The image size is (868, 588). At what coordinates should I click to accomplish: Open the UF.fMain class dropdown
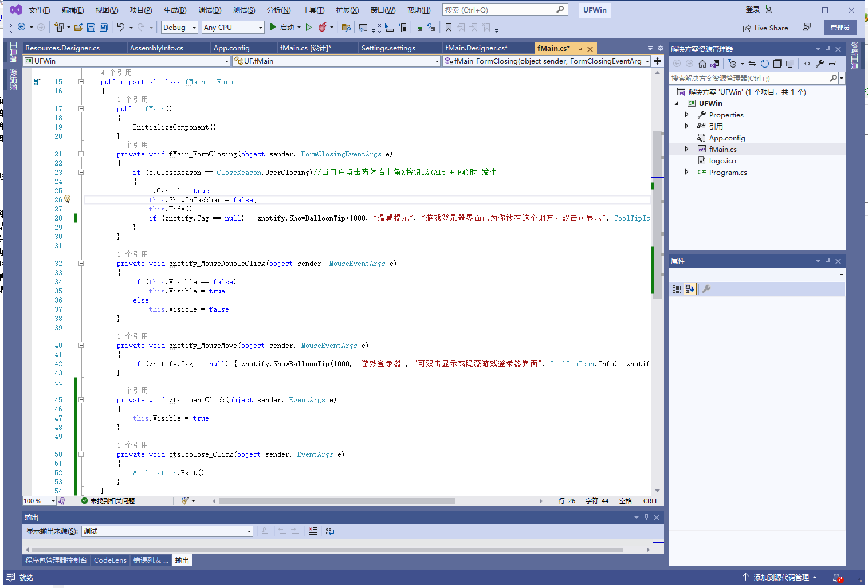(x=336, y=61)
